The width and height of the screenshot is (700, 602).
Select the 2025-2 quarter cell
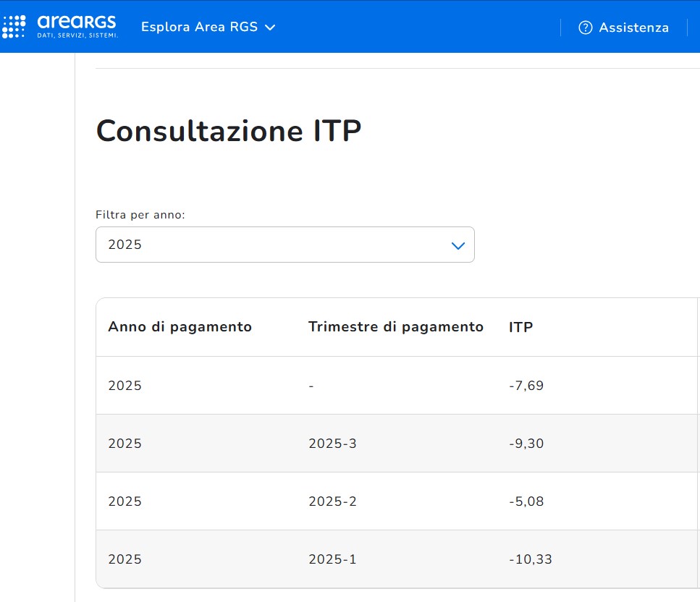[332, 501]
